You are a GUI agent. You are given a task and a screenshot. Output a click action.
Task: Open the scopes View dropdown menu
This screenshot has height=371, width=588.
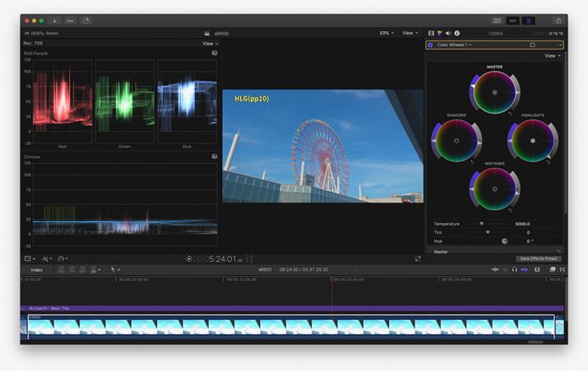(x=211, y=44)
